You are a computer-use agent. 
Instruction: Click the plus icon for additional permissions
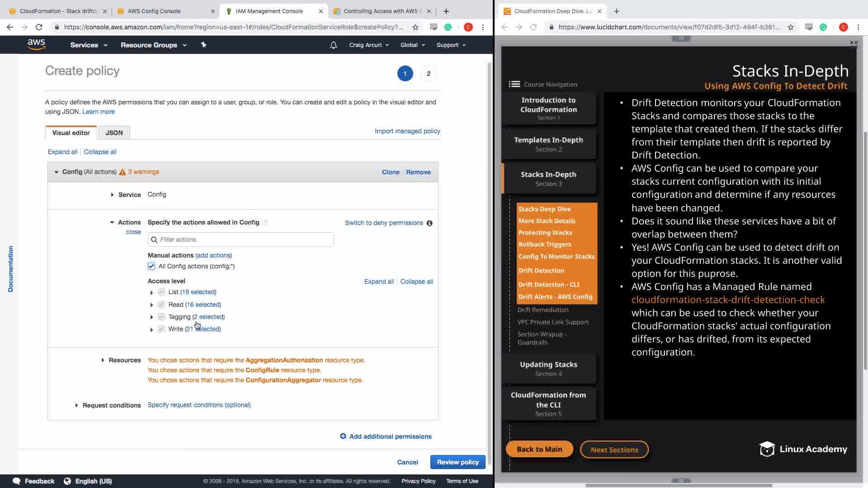[x=343, y=436]
